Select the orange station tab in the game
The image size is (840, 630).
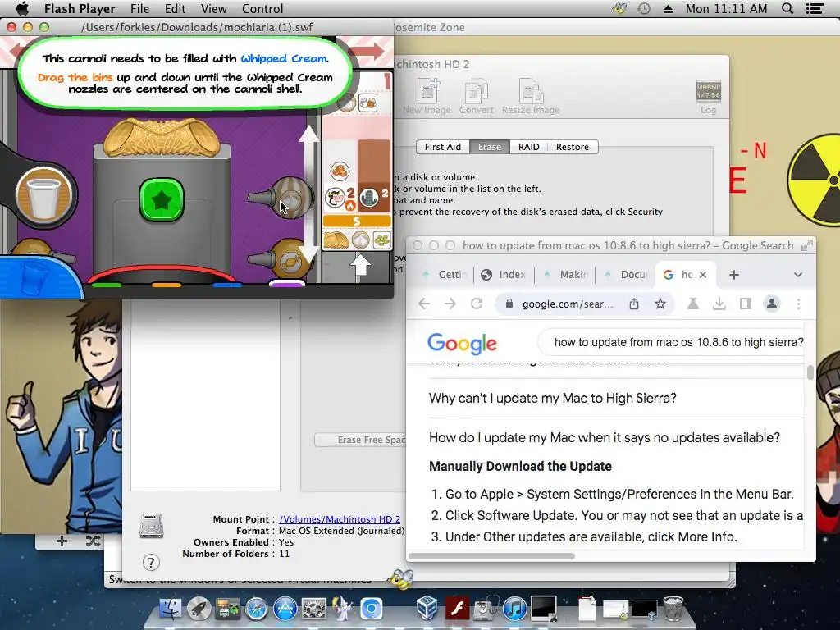(x=166, y=285)
